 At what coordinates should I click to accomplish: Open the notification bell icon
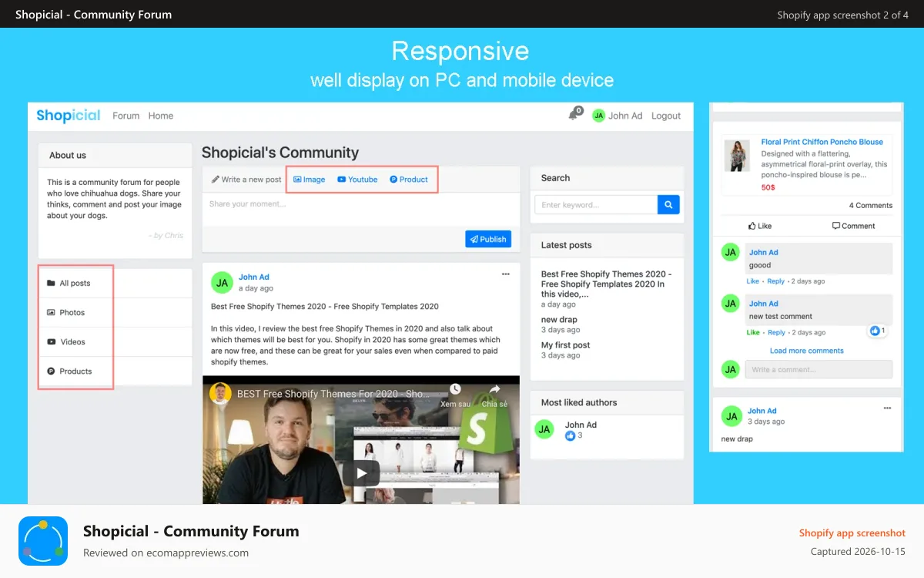tap(573, 116)
